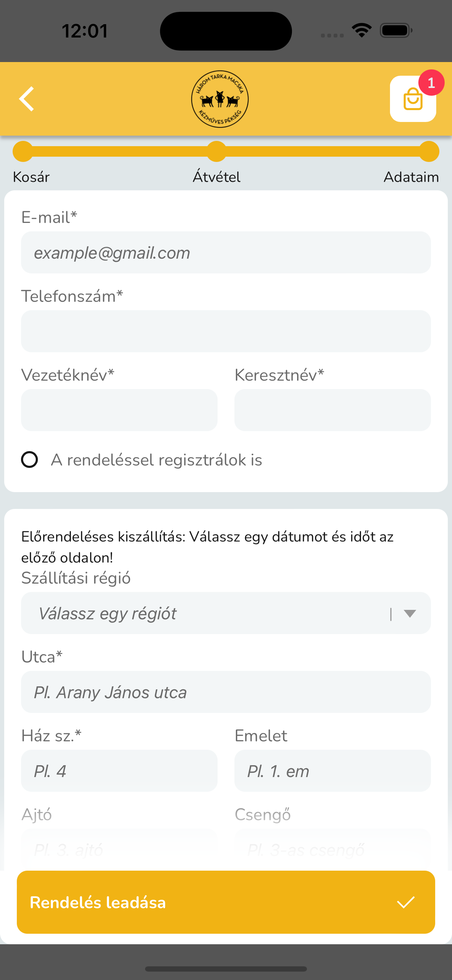This screenshot has height=980, width=452.
Task: Select the 'Válassz egy régiót' combo box
Action: pos(226,613)
